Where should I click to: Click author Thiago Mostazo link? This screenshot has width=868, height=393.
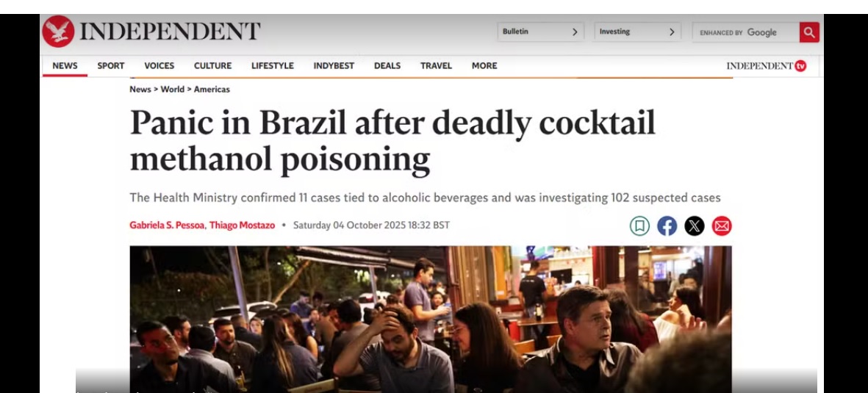[x=242, y=226]
